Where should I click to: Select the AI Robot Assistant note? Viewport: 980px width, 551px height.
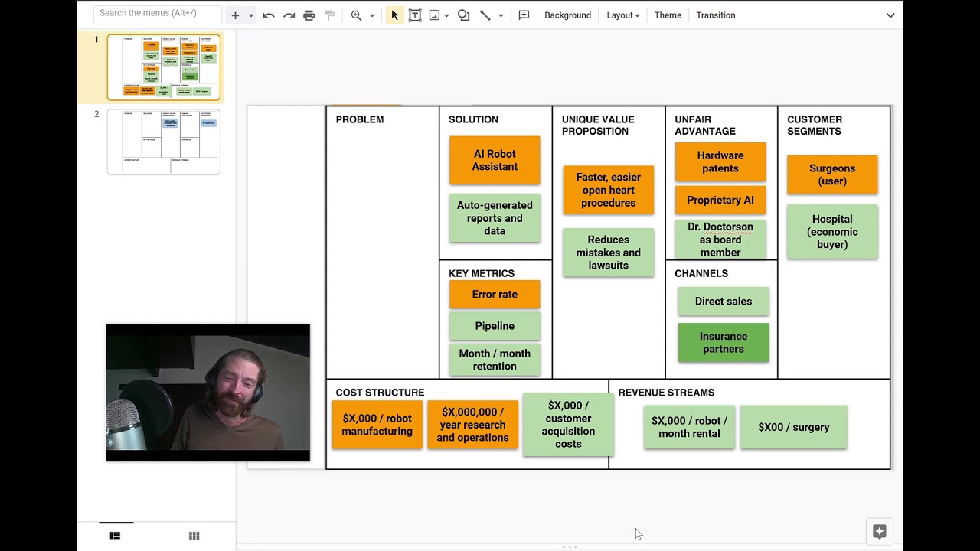[495, 160]
